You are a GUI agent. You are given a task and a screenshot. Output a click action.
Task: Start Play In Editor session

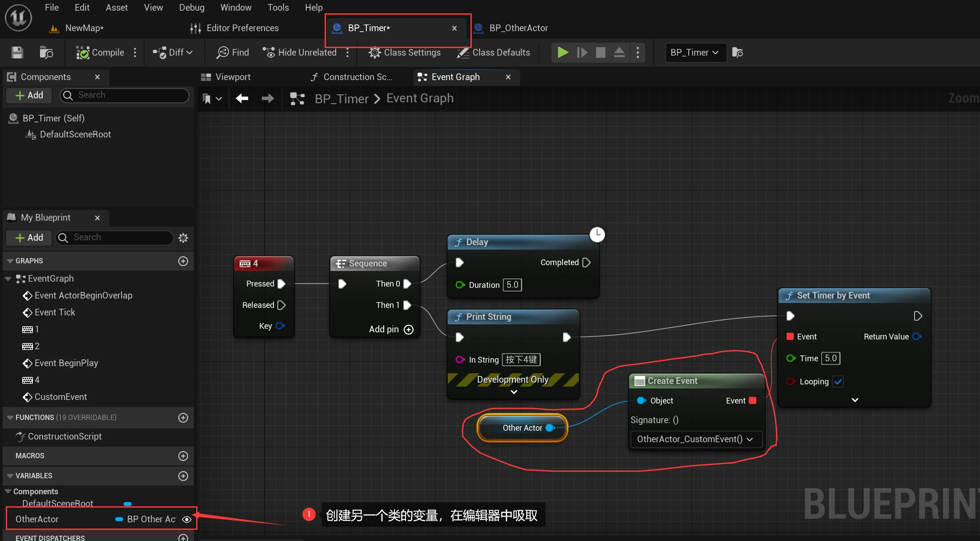pos(562,52)
